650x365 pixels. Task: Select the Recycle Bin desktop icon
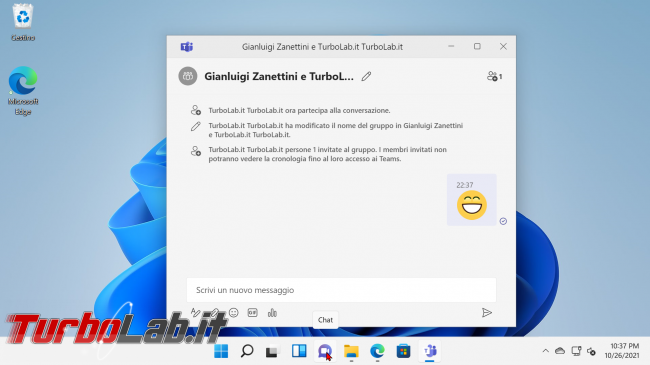click(x=23, y=22)
